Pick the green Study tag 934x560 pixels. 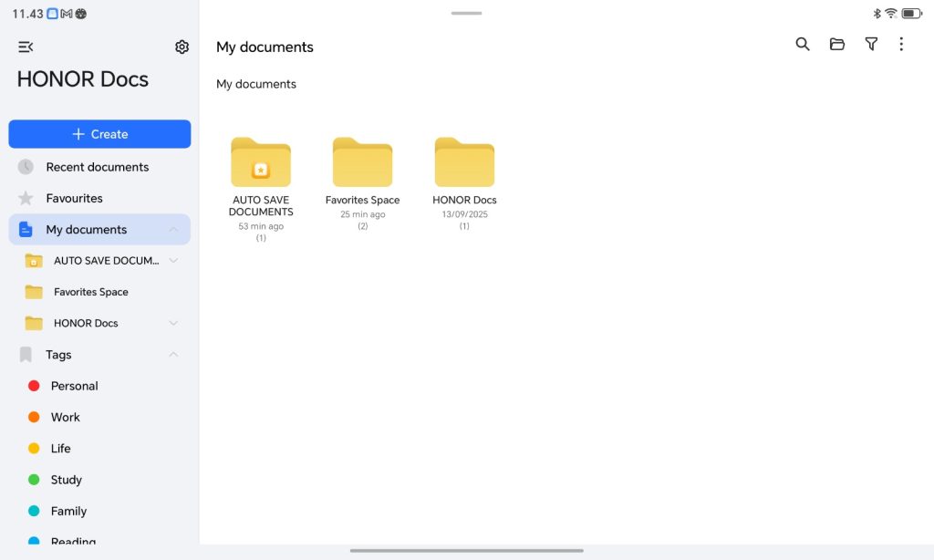tap(66, 480)
